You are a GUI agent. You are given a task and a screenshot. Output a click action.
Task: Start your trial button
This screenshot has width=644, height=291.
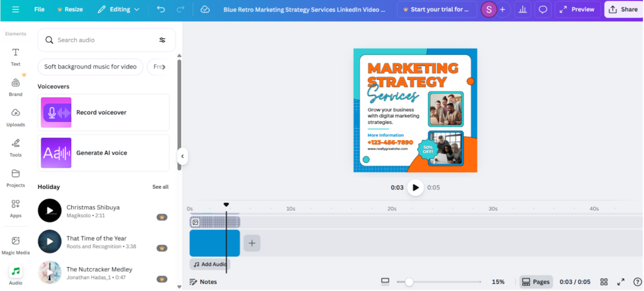point(436,9)
